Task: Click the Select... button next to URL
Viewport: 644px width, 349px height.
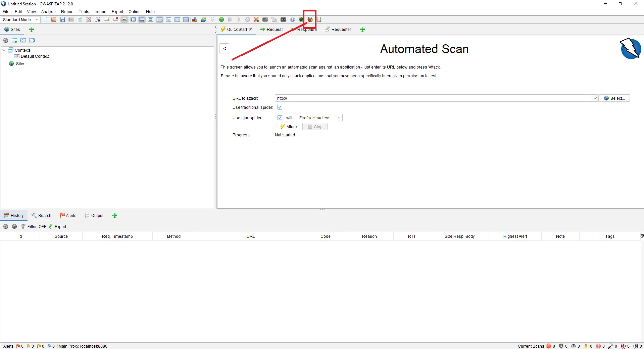Action: pos(614,98)
